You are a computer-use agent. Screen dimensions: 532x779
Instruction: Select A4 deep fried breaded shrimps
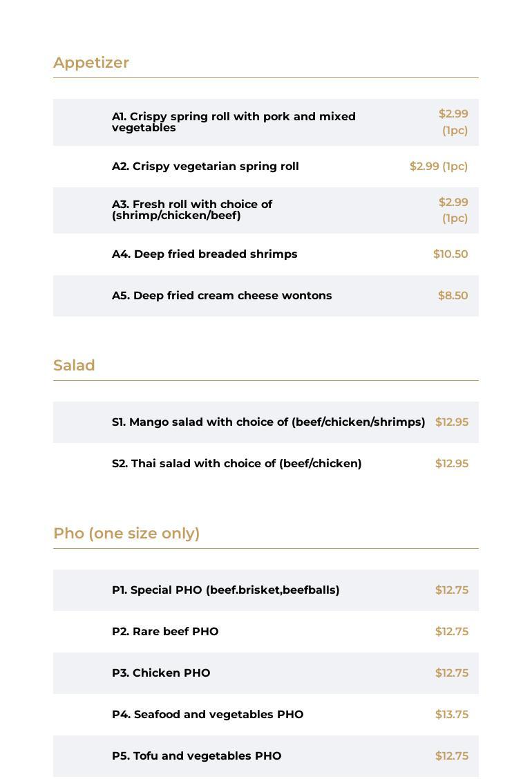(205, 254)
